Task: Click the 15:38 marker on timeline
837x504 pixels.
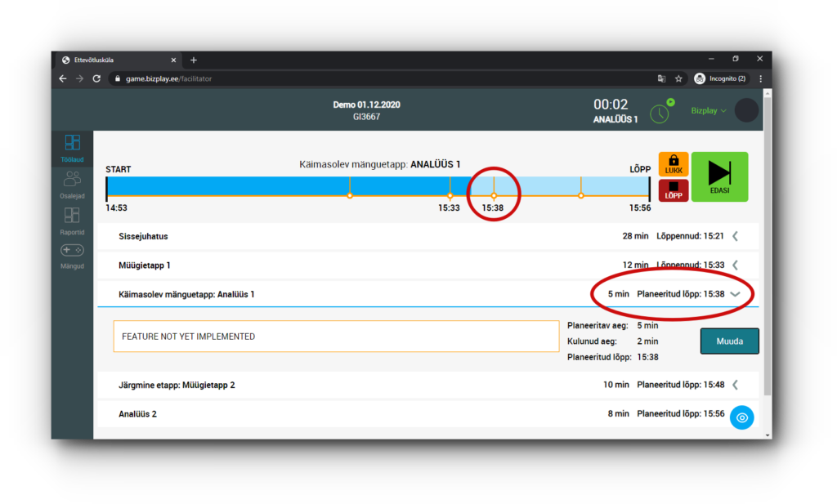Action: [493, 196]
